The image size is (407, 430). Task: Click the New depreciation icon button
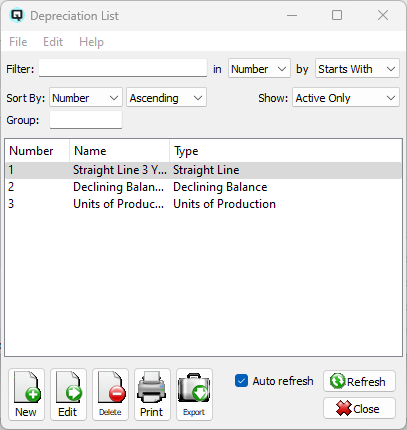pyautogui.click(x=26, y=394)
